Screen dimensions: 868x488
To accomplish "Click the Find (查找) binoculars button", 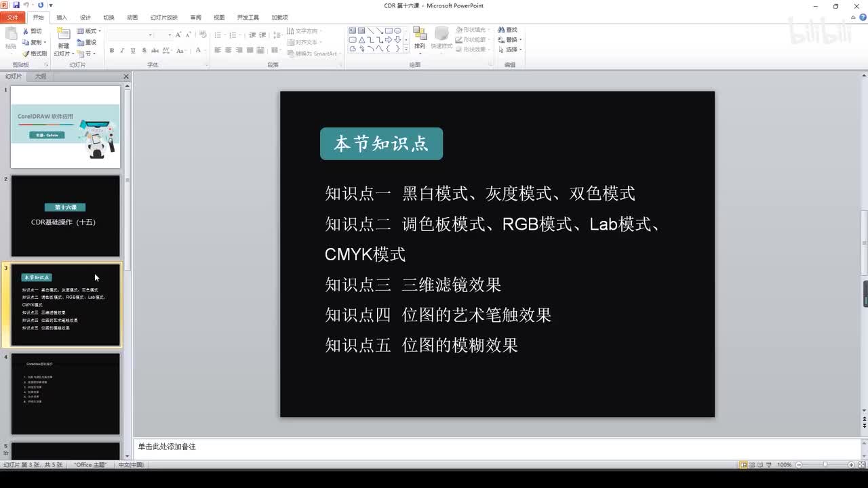I will [507, 30].
